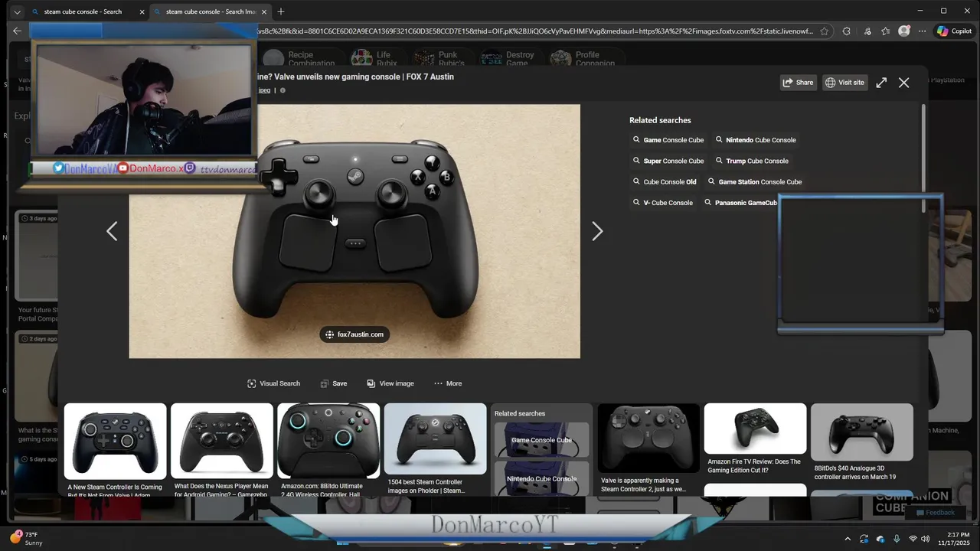Click the overlay panel vertical scrollbar

pos(923,158)
